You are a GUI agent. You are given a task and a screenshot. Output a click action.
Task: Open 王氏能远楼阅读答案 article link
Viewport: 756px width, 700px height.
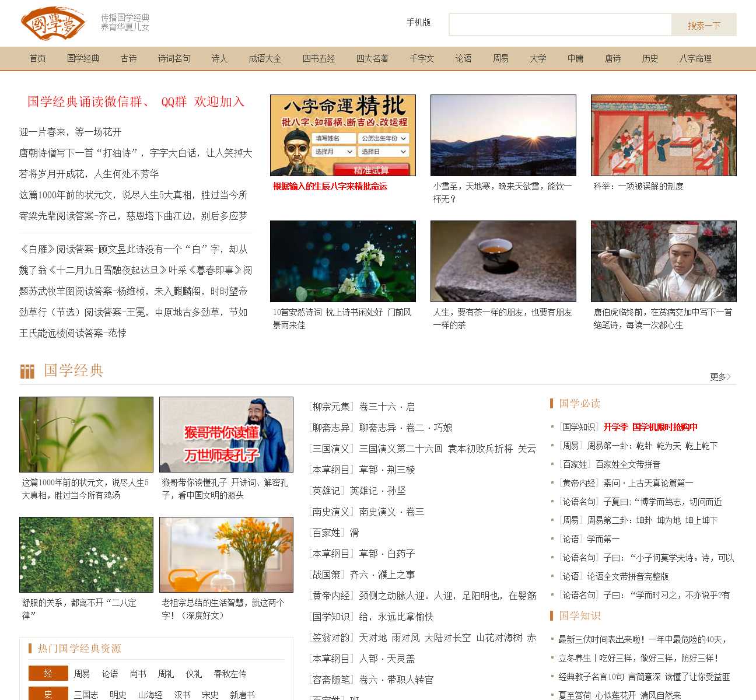73,333
